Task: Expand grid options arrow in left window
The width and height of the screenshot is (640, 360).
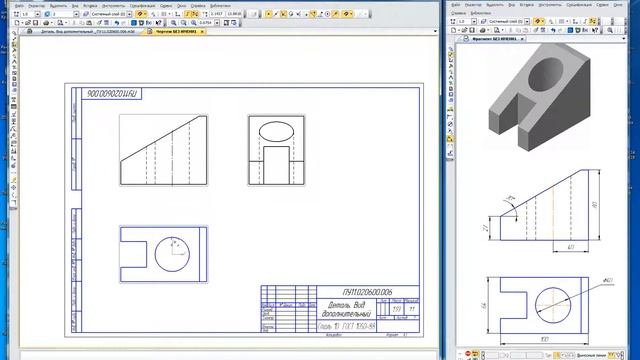Action: [x=169, y=14]
